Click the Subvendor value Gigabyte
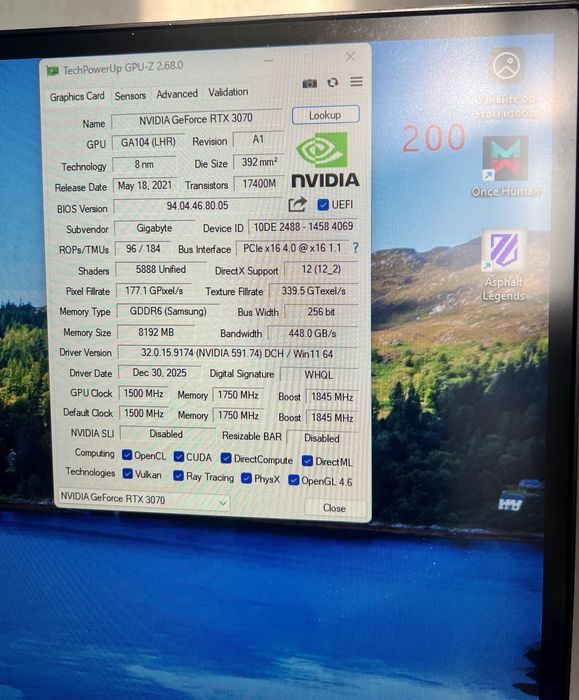This screenshot has height=700, width=579. coord(154,228)
